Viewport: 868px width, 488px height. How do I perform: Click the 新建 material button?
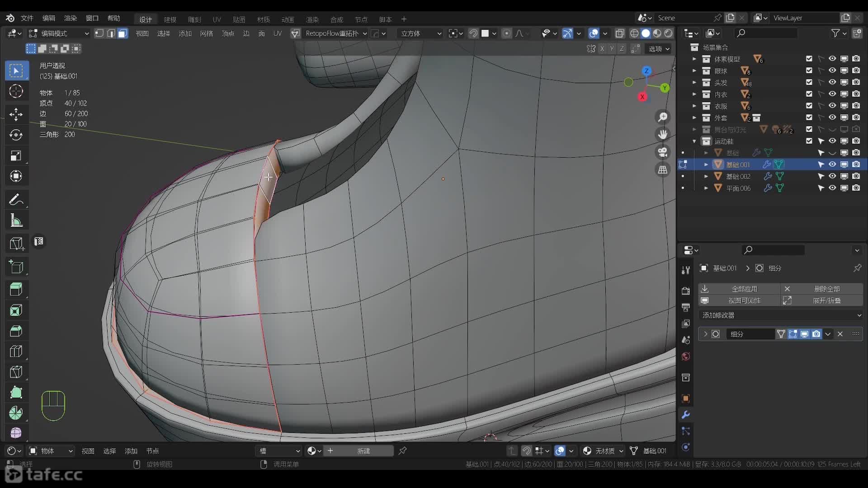pyautogui.click(x=359, y=451)
